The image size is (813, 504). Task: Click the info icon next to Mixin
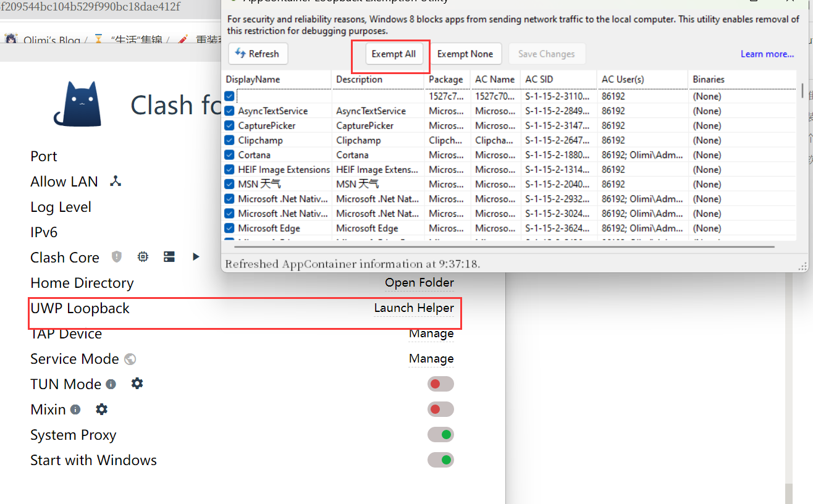[x=75, y=409]
